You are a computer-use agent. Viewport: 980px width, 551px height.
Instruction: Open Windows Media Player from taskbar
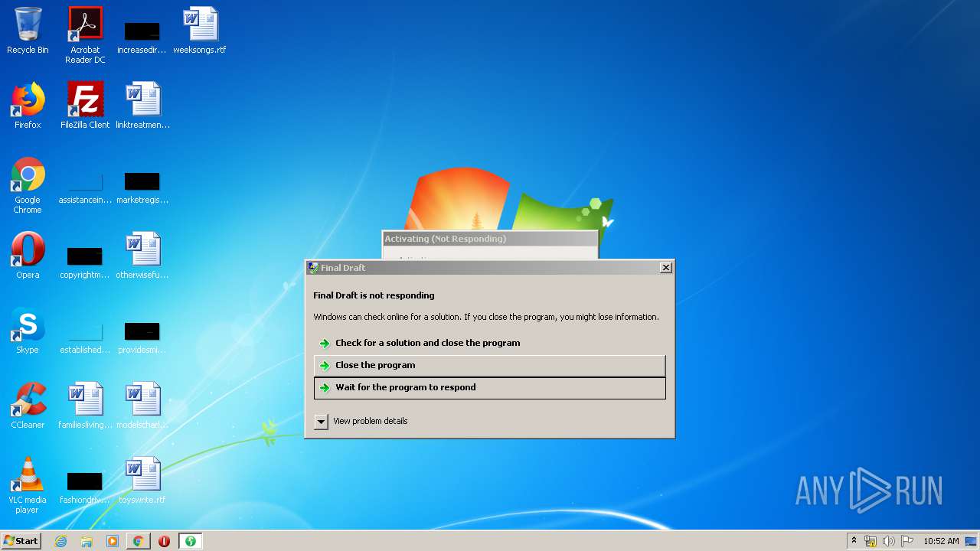point(113,541)
